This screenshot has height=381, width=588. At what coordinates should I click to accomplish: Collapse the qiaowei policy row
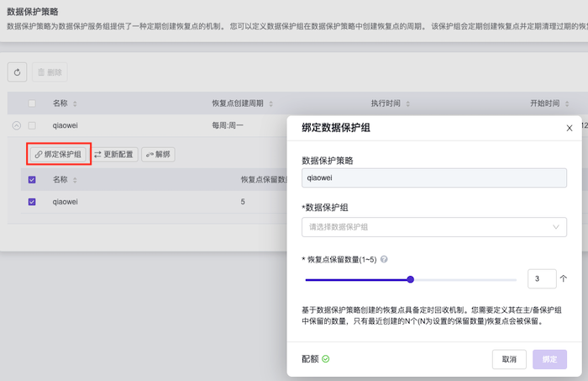[x=16, y=125]
